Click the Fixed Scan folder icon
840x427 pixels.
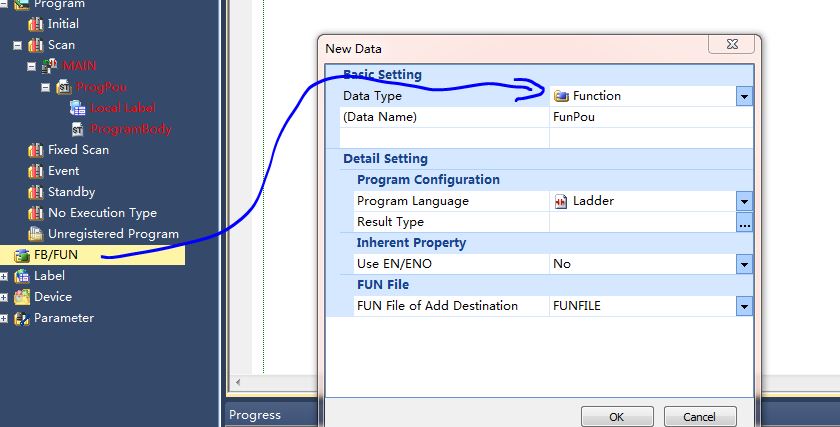coord(36,150)
